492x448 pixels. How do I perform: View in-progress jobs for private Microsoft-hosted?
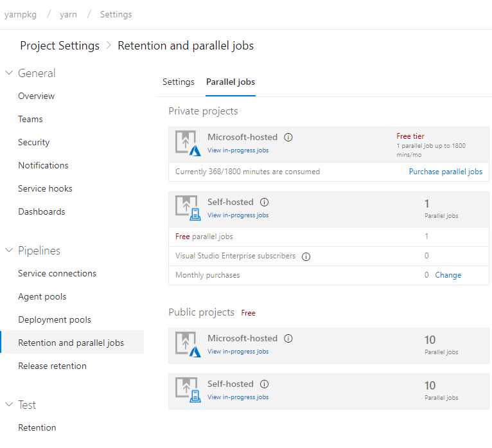238,150
